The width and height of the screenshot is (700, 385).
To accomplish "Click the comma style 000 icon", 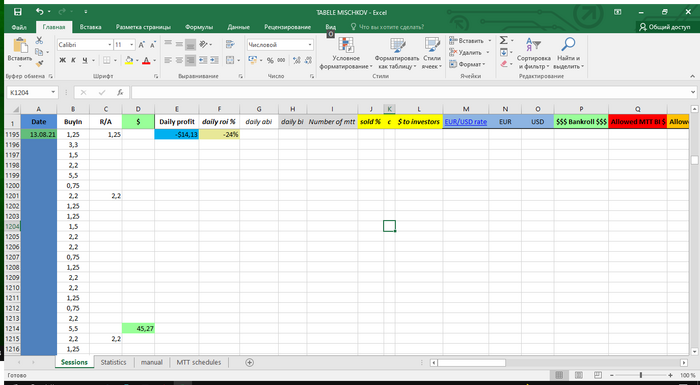I will tap(281, 60).
